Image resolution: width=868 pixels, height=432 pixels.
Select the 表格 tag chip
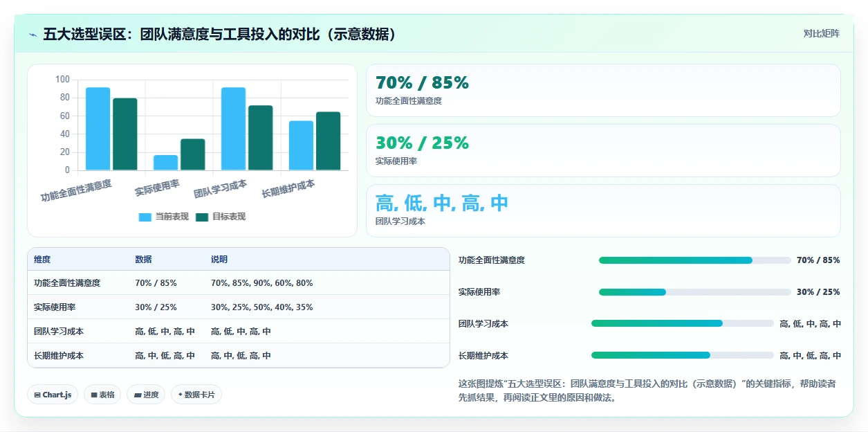tap(102, 395)
